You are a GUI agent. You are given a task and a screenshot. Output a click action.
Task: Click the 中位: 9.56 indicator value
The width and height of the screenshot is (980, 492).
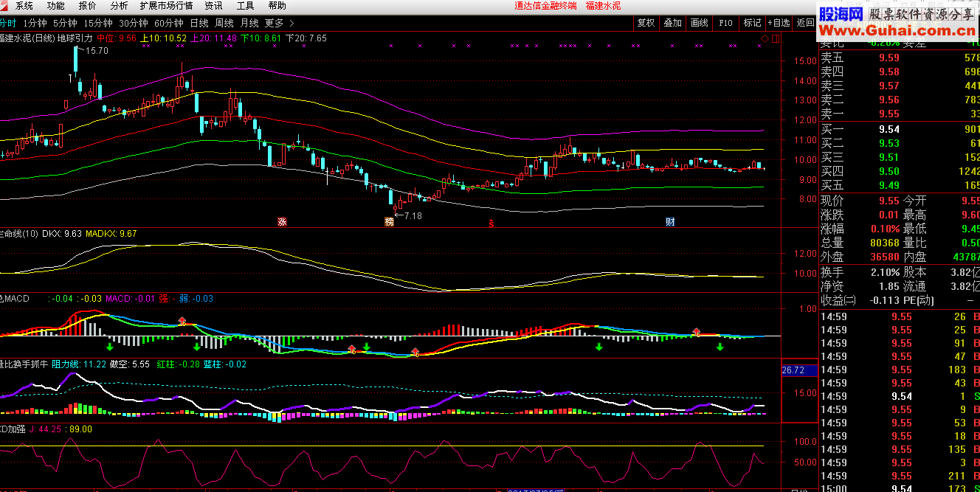coord(117,38)
